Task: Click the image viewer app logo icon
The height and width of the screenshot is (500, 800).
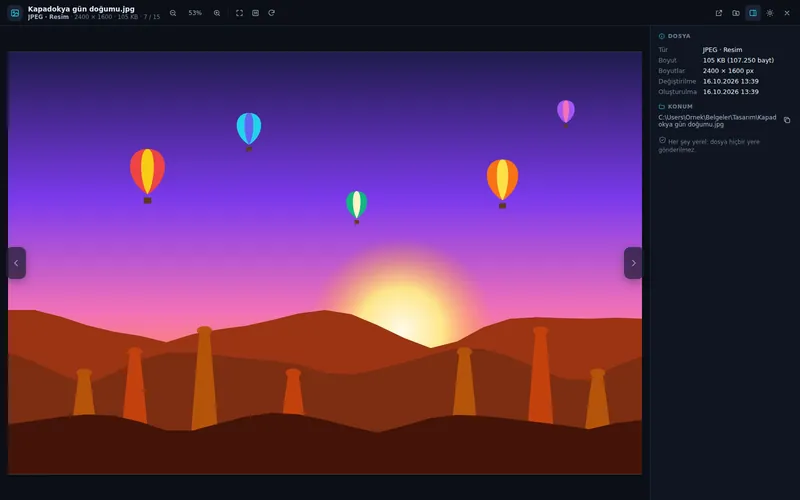Action: point(15,13)
